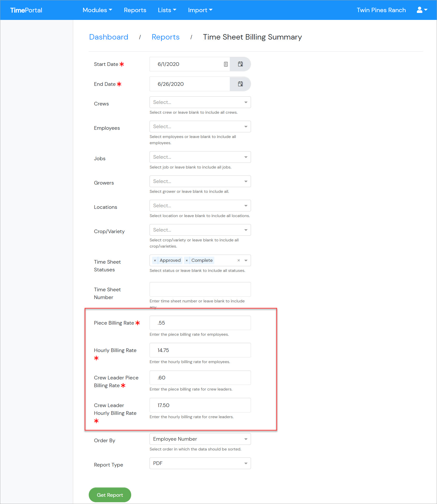Expand the Employees dropdown

coord(200,127)
